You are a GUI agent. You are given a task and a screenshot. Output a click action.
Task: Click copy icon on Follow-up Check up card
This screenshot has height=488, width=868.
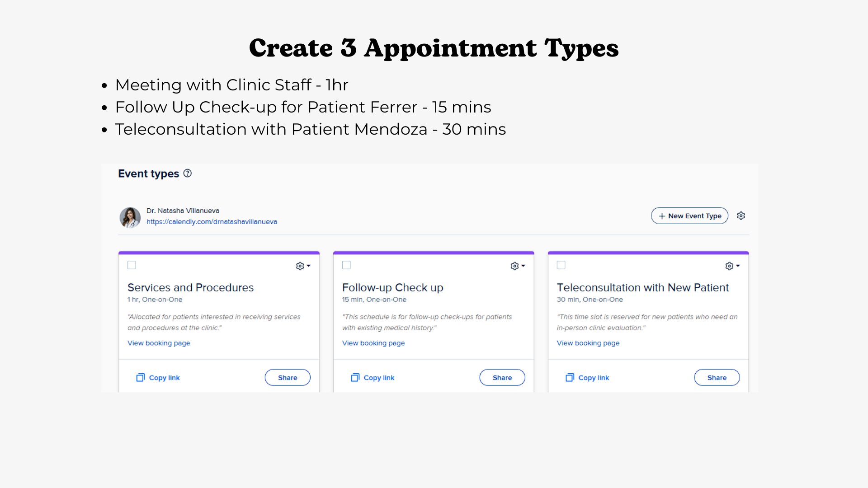coord(355,377)
